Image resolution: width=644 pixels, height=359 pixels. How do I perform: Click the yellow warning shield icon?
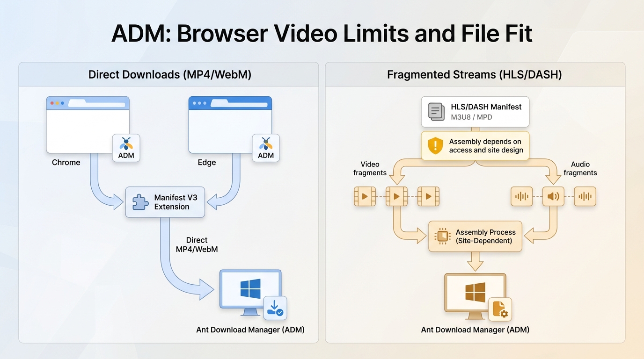coord(435,146)
